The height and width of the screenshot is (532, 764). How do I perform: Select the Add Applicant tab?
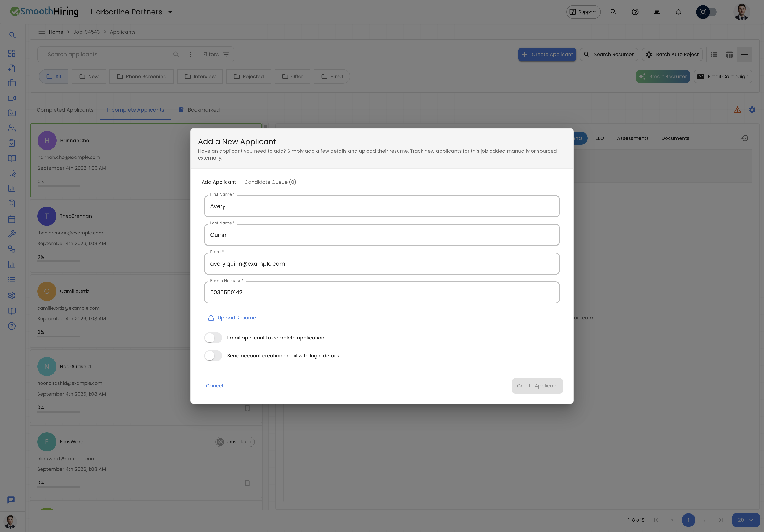coord(219,182)
